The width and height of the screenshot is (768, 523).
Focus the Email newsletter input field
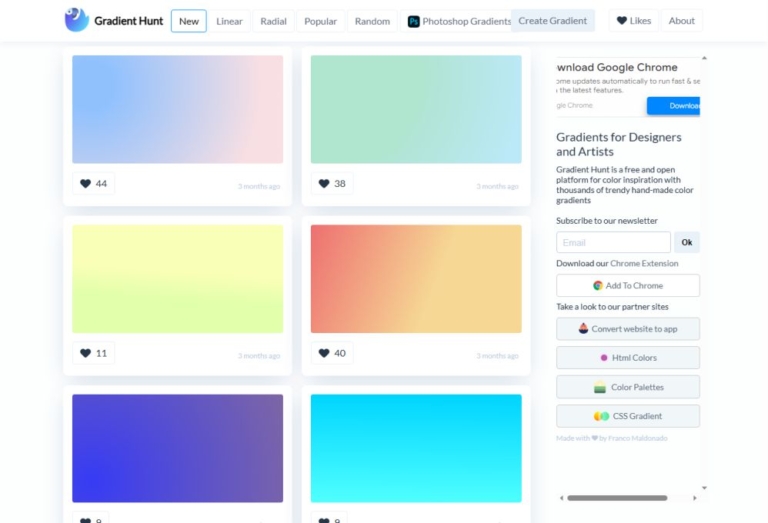(x=613, y=242)
